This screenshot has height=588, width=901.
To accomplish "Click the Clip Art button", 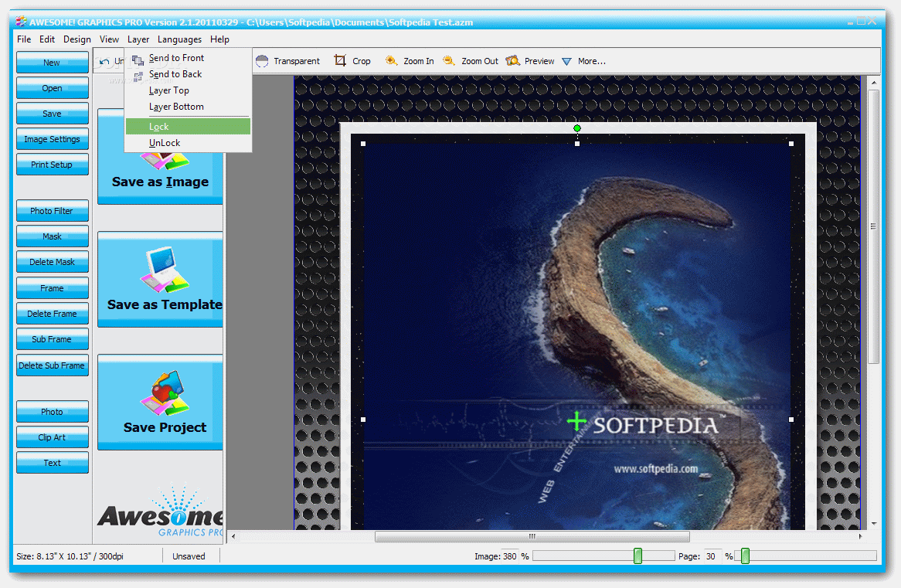I will click(x=53, y=437).
